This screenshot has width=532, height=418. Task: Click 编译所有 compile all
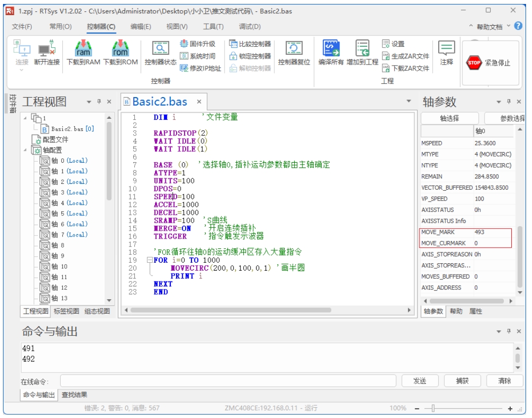[x=331, y=52]
